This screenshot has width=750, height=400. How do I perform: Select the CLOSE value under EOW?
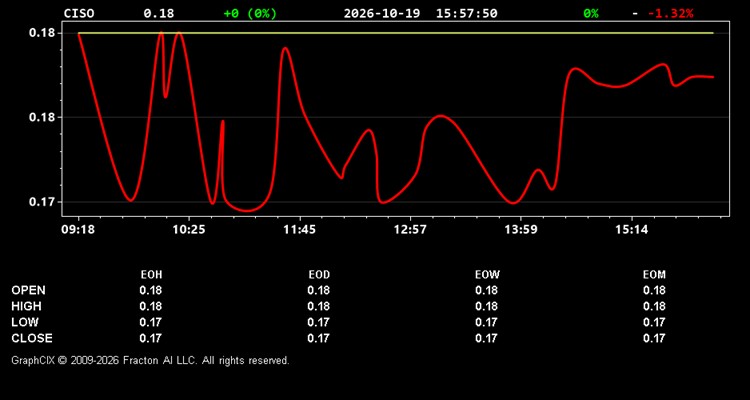486,338
